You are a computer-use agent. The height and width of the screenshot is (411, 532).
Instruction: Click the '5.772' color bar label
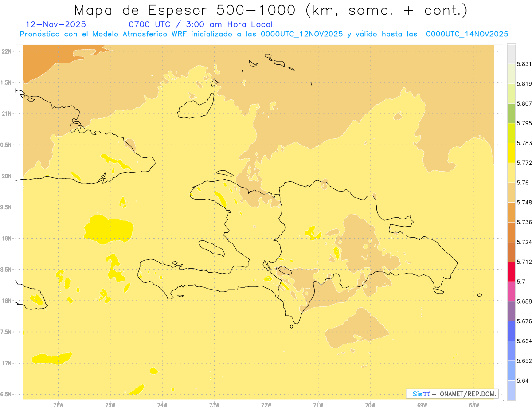(x=524, y=163)
